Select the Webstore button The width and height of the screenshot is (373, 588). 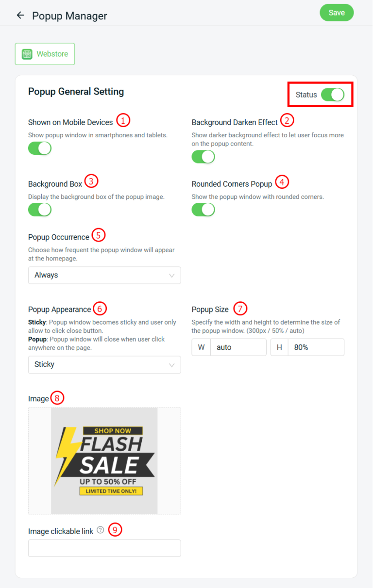coord(45,54)
